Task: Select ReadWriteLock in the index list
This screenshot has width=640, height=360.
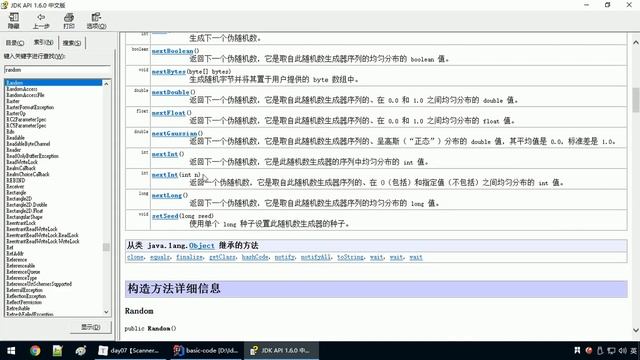Action: tap(22, 162)
